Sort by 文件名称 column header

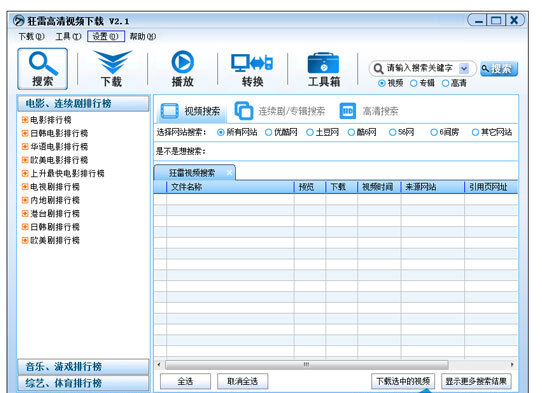pos(230,187)
